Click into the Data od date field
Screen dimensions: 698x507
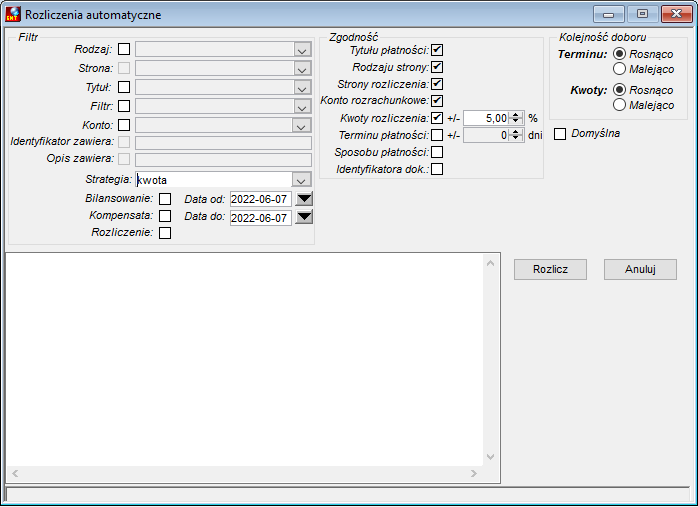click(261, 199)
